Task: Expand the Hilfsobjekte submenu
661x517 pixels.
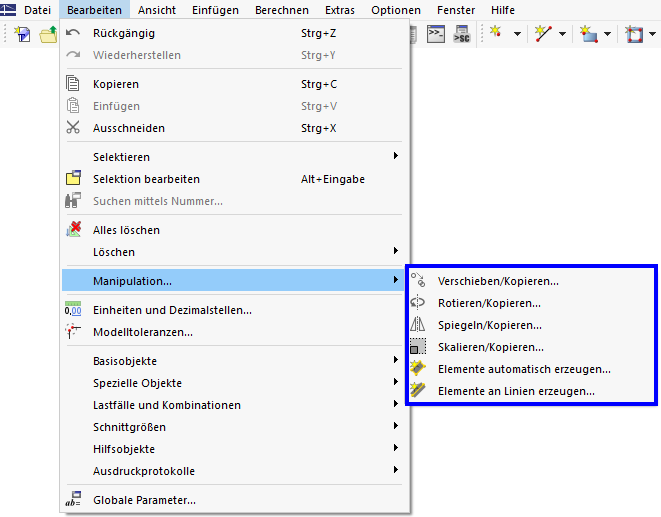Action: click(x=233, y=449)
